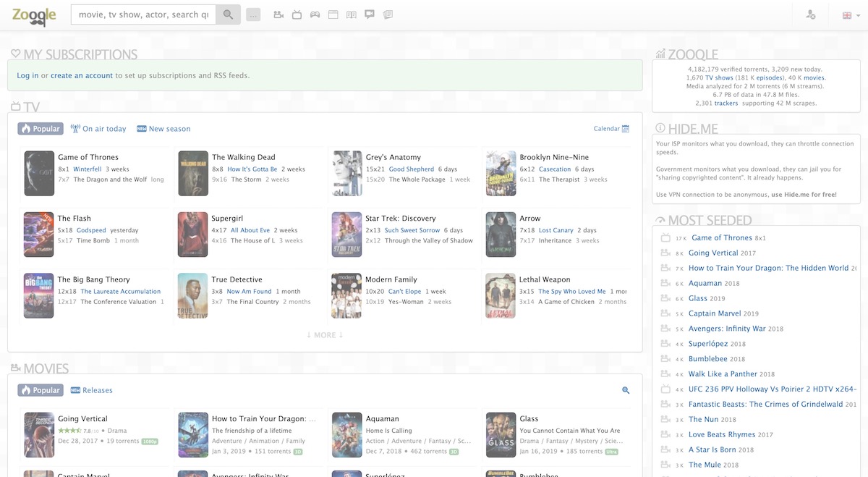Open The Nun in Most Seeded list
This screenshot has height=477, width=868.
click(x=703, y=419)
